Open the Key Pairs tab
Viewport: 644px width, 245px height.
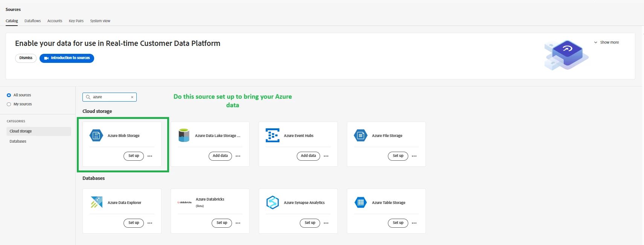tap(76, 21)
